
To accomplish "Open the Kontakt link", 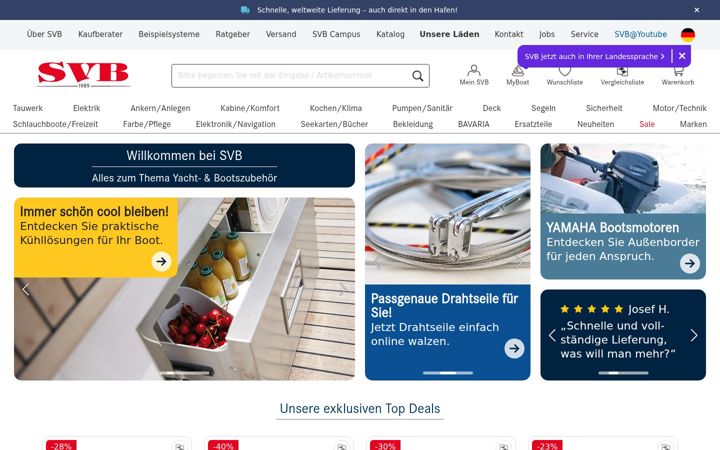I will pos(509,34).
